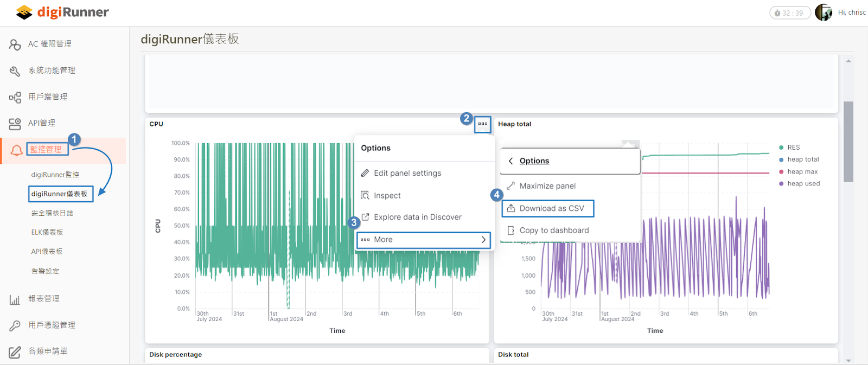
Task: Click the Explore data in Discover icon
Action: 365,217
